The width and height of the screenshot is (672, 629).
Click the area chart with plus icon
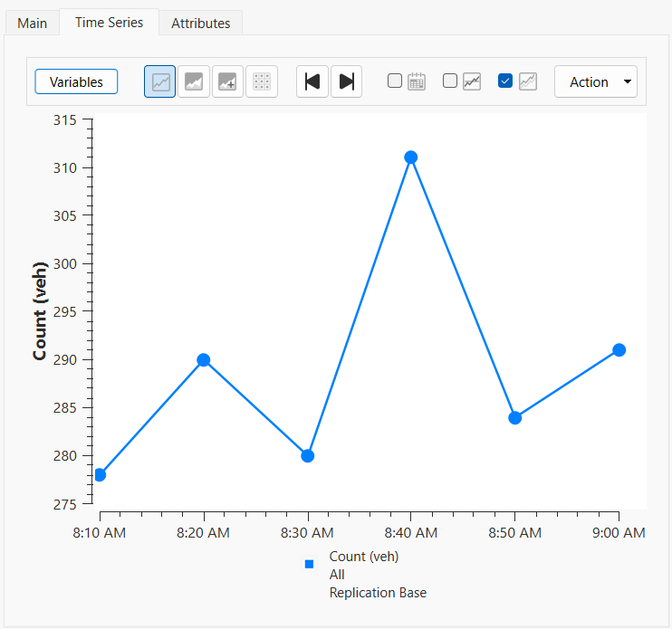[227, 81]
